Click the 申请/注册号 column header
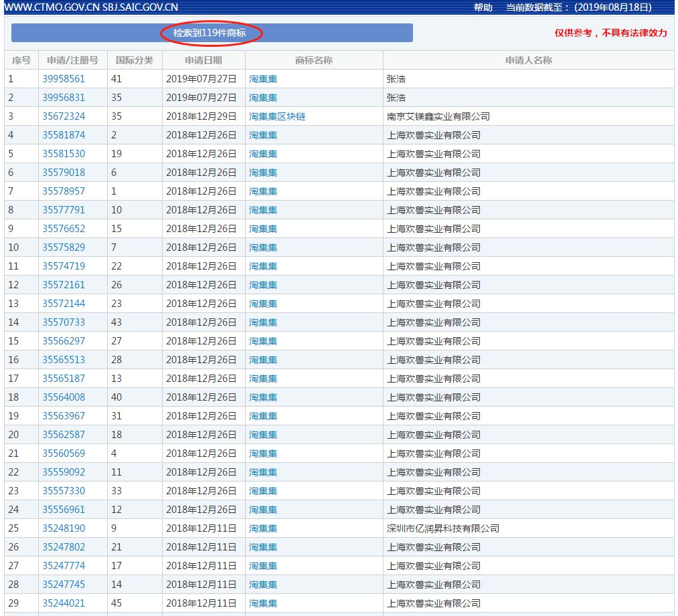 click(73, 60)
